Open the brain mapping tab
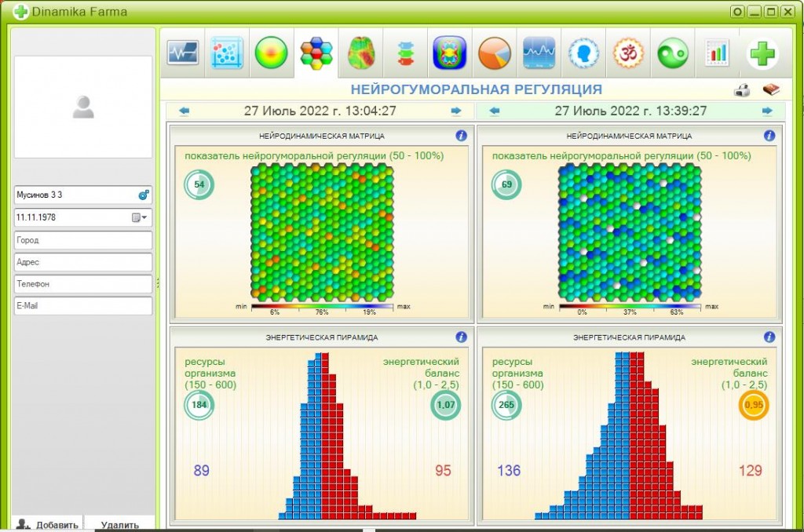The height and width of the screenshot is (532, 804). 361,53
